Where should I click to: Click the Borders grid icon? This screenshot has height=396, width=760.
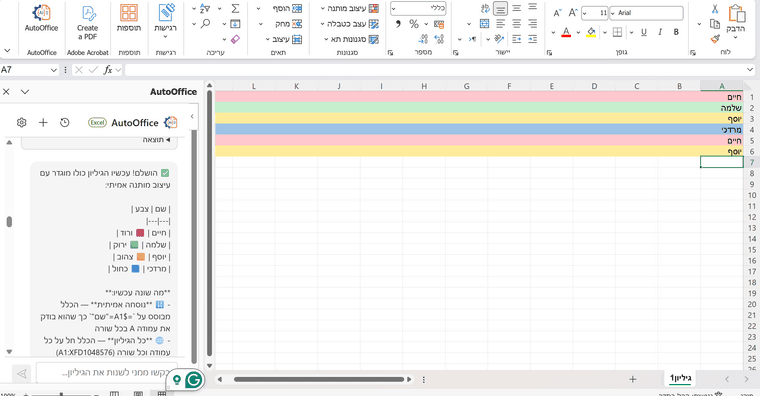[x=618, y=32]
